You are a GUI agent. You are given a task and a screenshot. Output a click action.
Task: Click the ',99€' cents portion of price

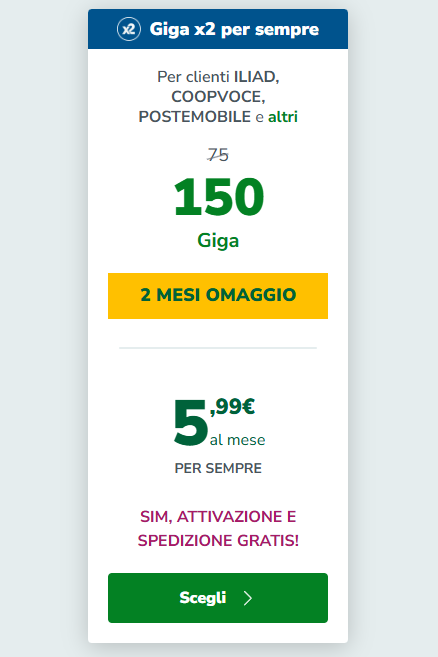click(x=233, y=406)
